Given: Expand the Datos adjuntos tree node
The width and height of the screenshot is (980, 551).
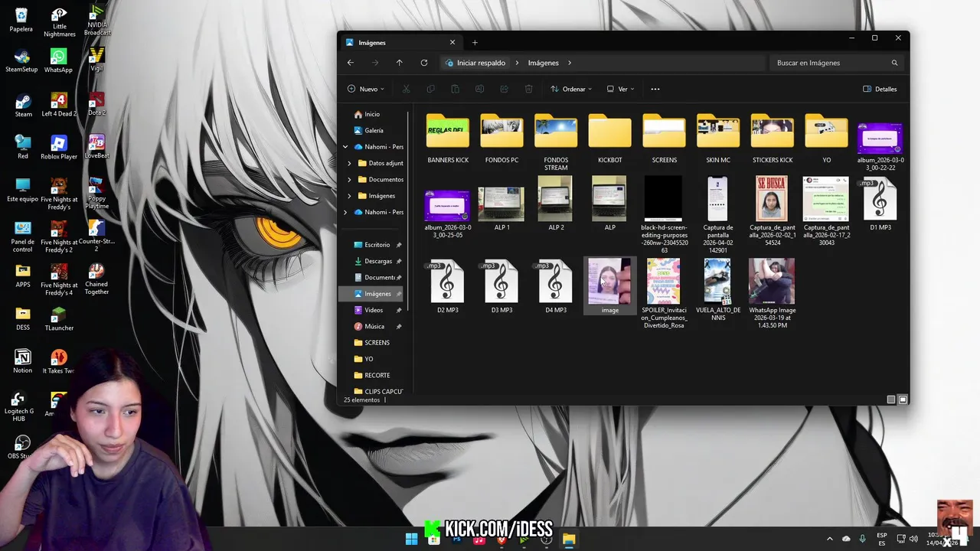Looking at the screenshot, I should pyautogui.click(x=350, y=163).
